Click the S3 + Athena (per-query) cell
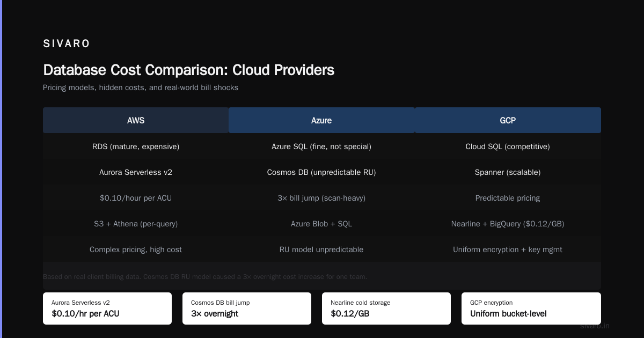Image resolution: width=644 pixels, height=338 pixels. tap(136, 224)
